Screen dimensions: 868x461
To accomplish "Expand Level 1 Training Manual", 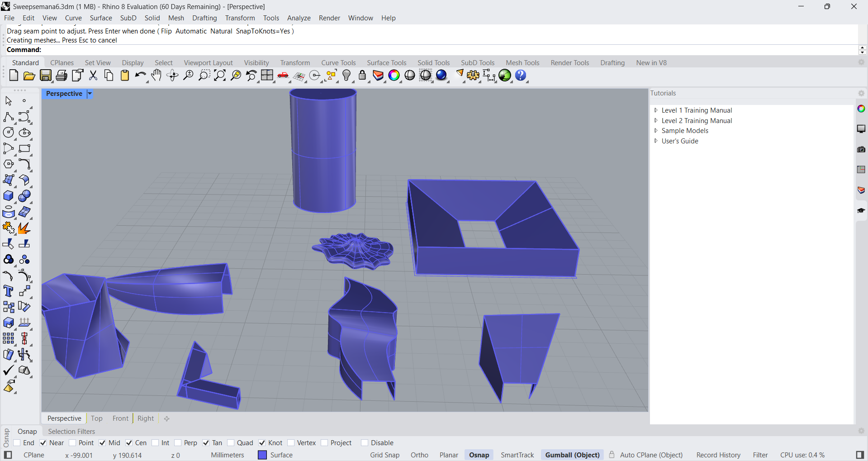I will 656,110.
